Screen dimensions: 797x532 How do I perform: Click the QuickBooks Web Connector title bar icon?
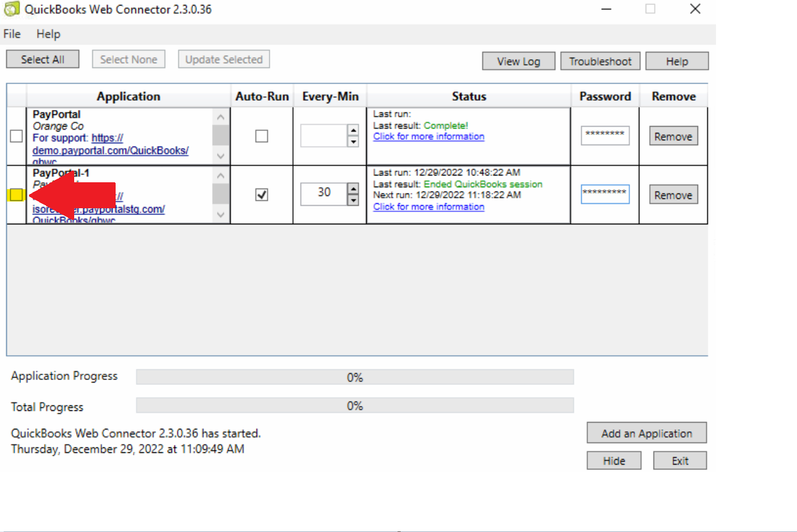click(x=11, y=9)
